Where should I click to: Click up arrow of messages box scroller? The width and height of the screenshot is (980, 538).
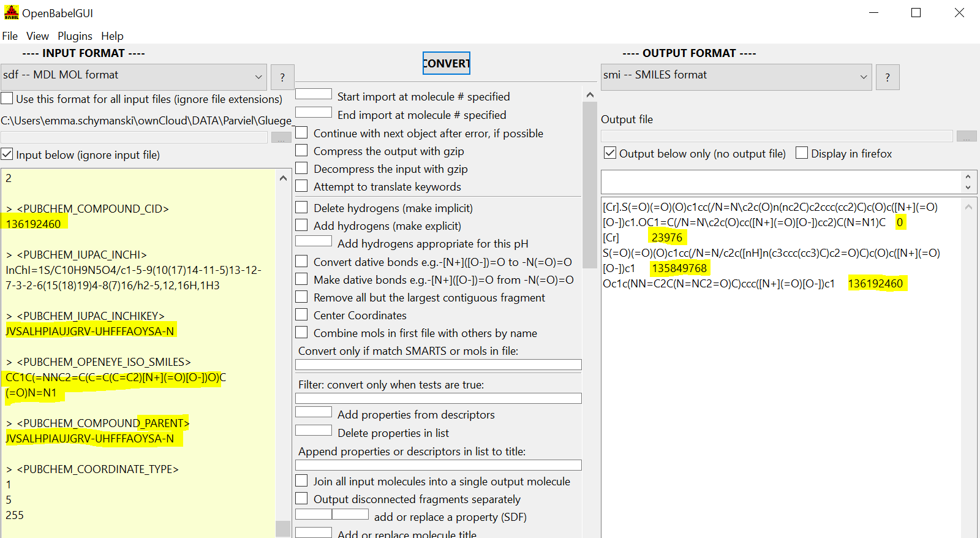pyautogui.click(x=968, y=176)
